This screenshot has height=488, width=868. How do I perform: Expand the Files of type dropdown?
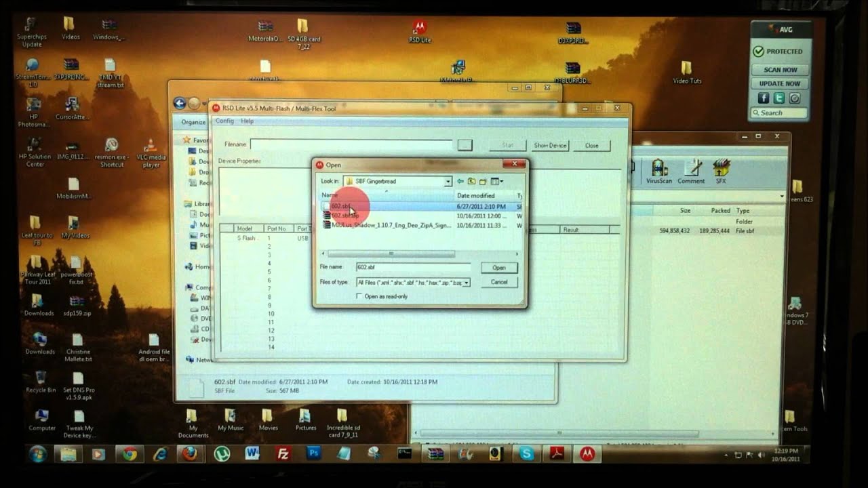(x=466, y=282)
